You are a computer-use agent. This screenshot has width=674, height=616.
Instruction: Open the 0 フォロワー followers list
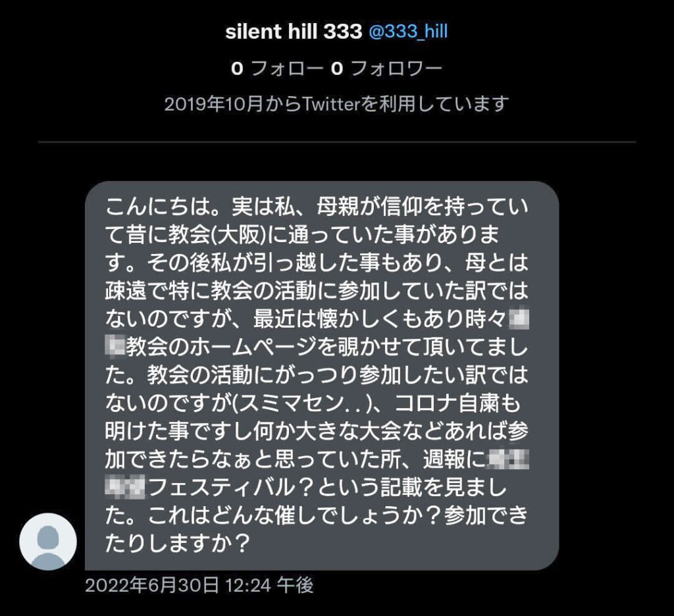click(386, 68)
